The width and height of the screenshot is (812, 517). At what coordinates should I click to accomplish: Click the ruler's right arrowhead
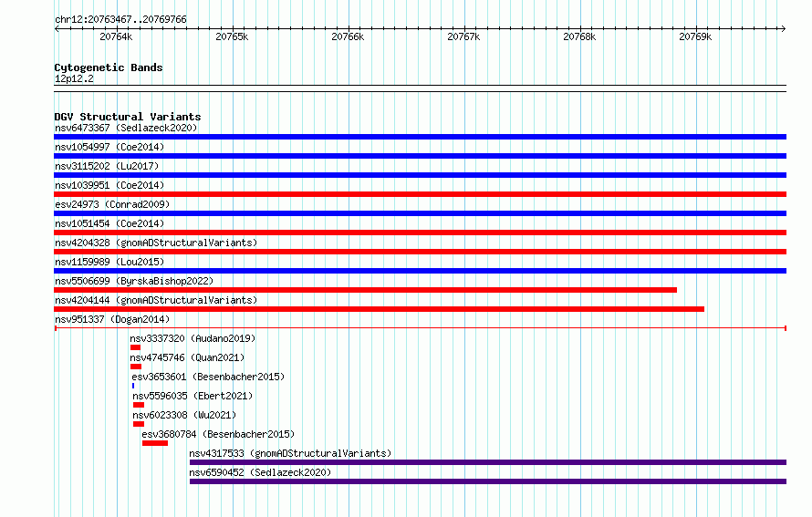pos(784,29)
